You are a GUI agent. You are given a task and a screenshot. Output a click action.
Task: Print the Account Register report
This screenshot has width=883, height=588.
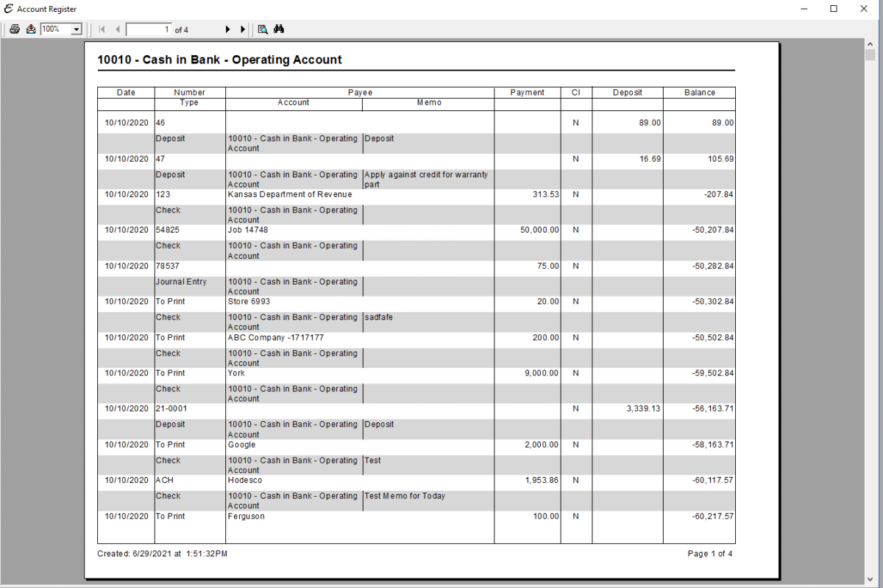tap(15, 29)
